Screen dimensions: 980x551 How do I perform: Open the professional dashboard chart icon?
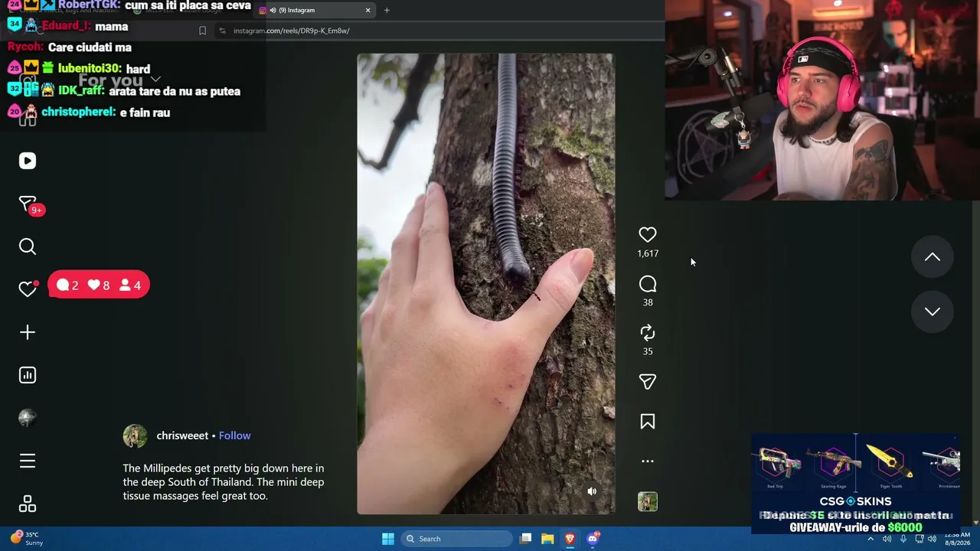pyautogui.click(x=28, y=375)
